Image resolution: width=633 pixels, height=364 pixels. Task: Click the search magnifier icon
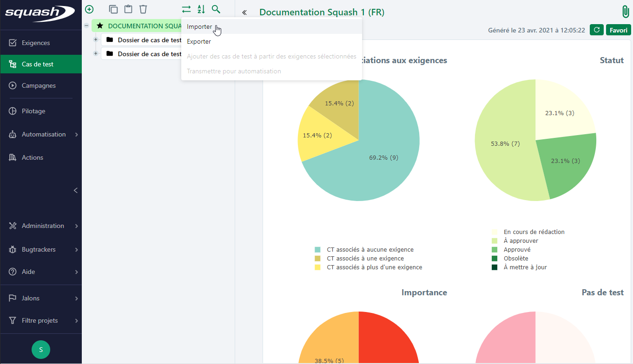(x=216, y=9)
